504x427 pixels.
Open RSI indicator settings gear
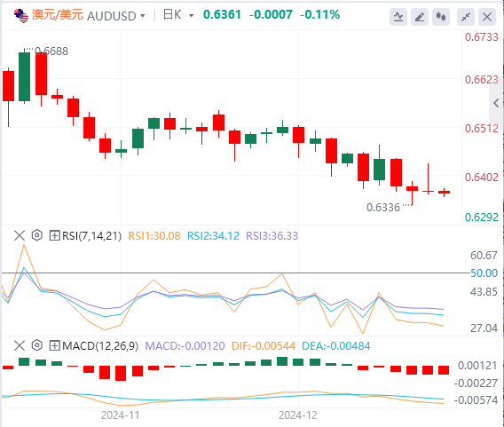coord(37,235)
